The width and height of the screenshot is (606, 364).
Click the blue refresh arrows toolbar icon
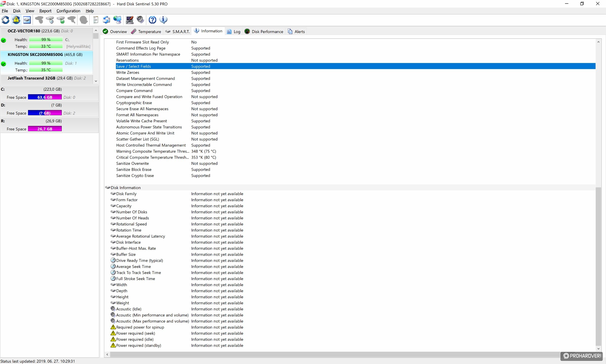pos(6,20)
